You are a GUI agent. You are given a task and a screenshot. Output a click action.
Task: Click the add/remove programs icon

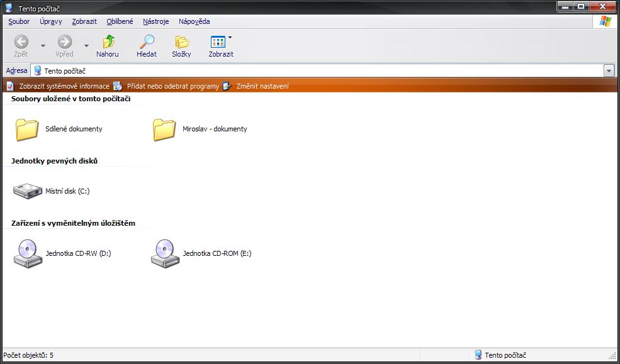click(118, 86)
